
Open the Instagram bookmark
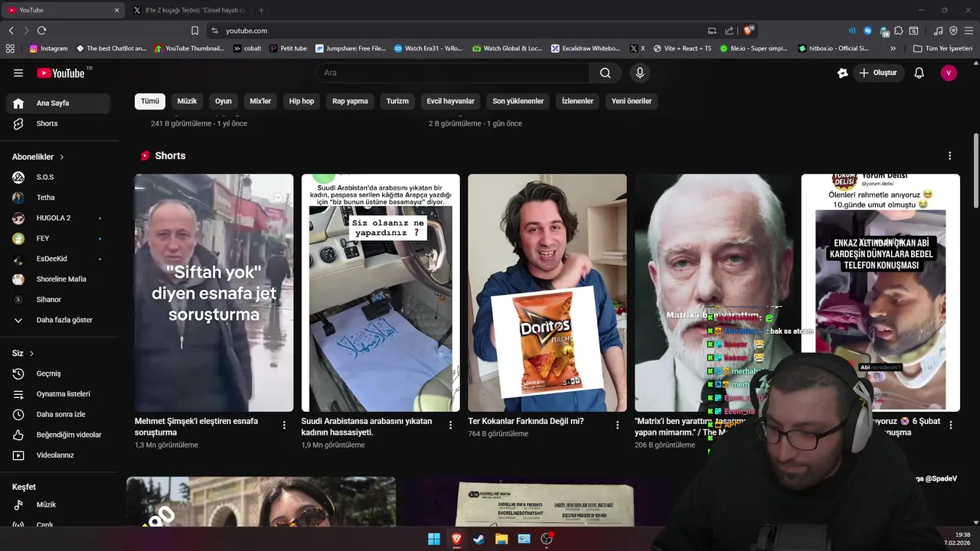[48, 48]
